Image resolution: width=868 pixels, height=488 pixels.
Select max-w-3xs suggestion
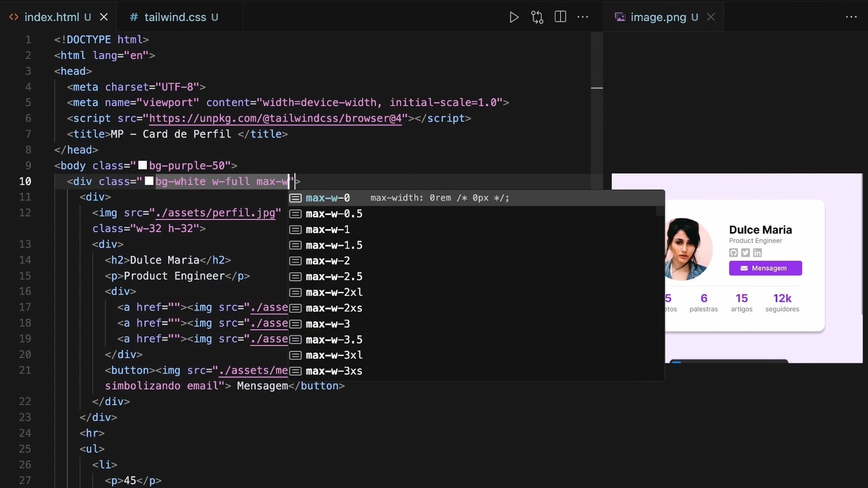click(476, 371)
